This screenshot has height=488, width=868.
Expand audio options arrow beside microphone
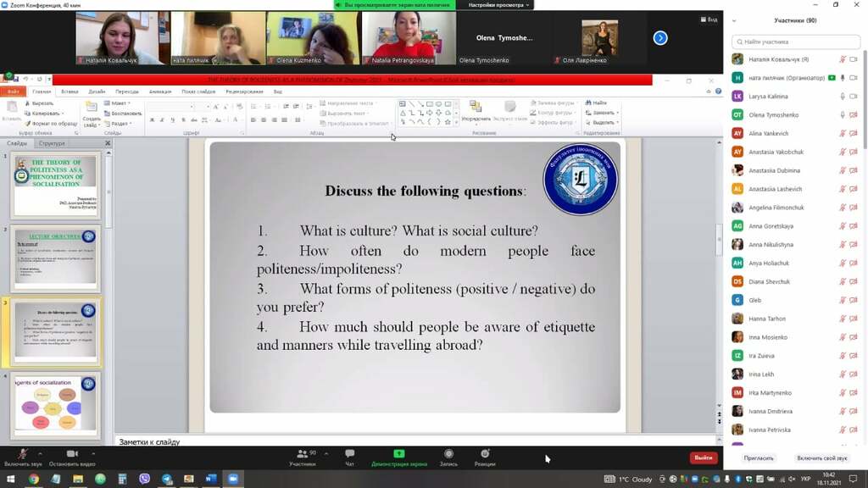pos(40,454)
